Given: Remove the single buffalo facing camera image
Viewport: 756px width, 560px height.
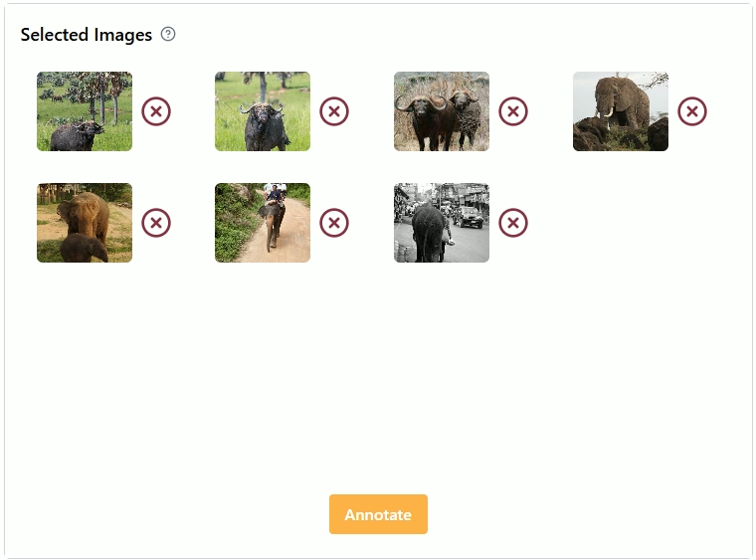Looking at the screenshot, I should tap(334, 111).
